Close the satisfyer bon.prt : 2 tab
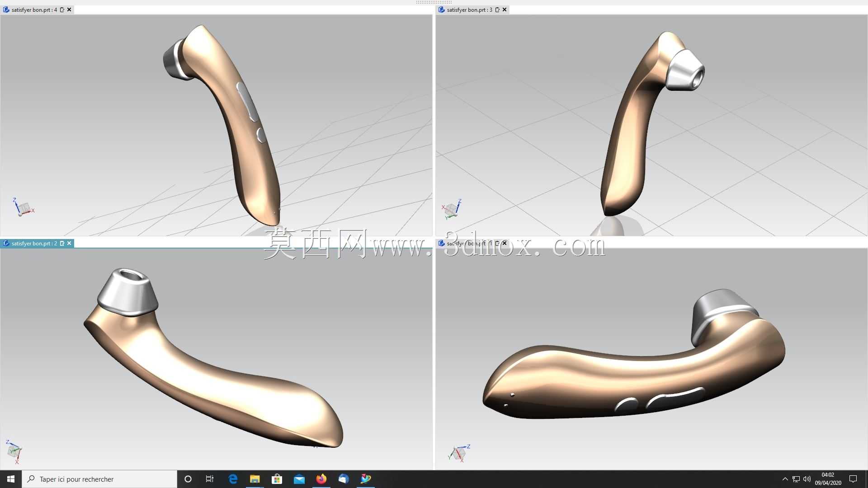 69,243
